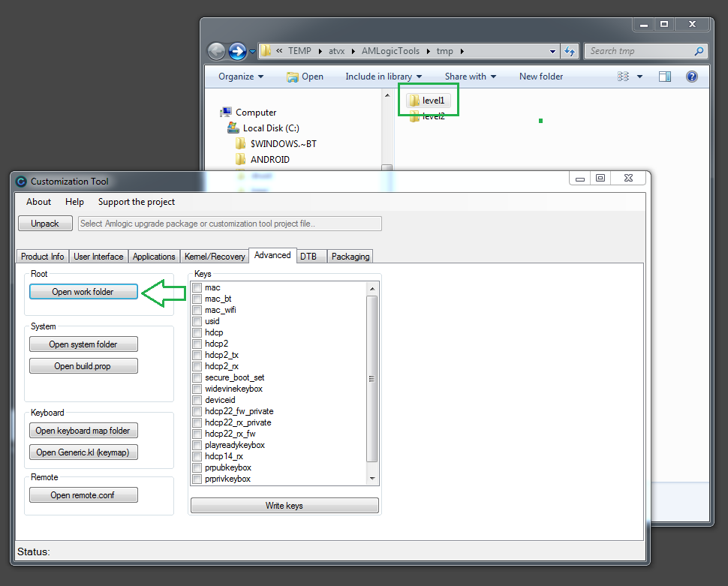Click Open in the Explorer toolbar
Viewport: 728px width, 586px height.
pos(305,77)
